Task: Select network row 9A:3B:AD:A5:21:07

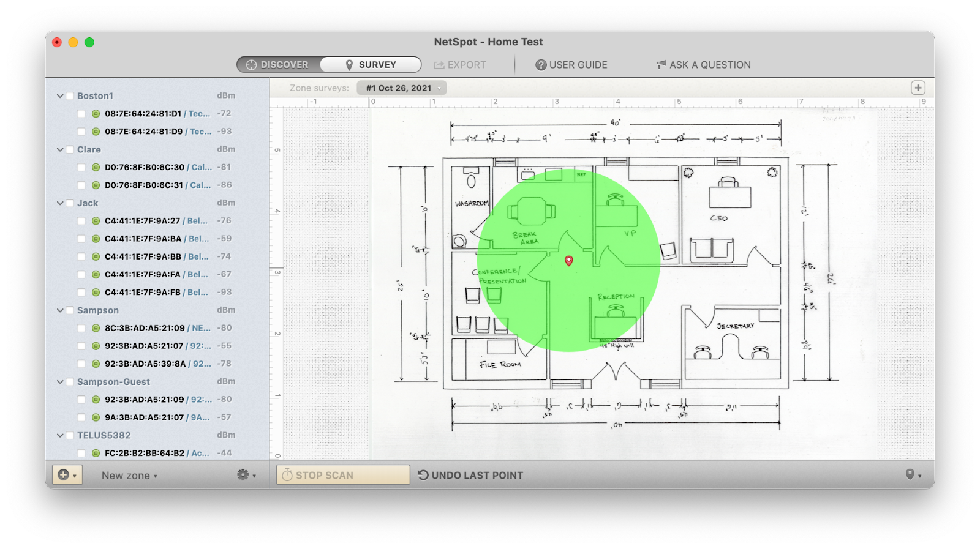Action: (157, 417)
